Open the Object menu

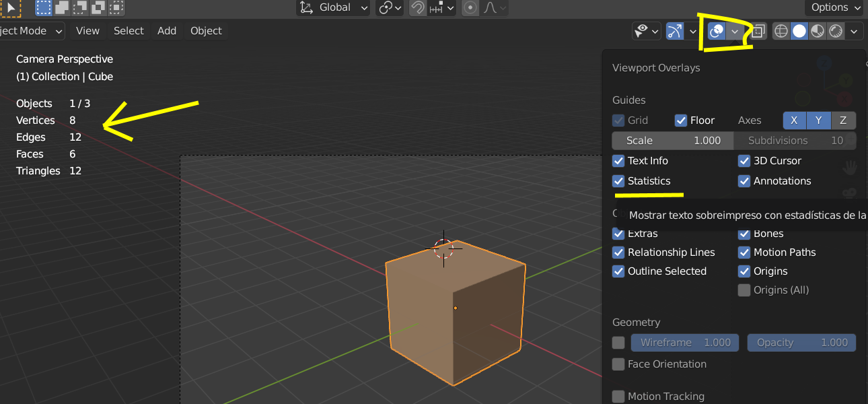205,30
